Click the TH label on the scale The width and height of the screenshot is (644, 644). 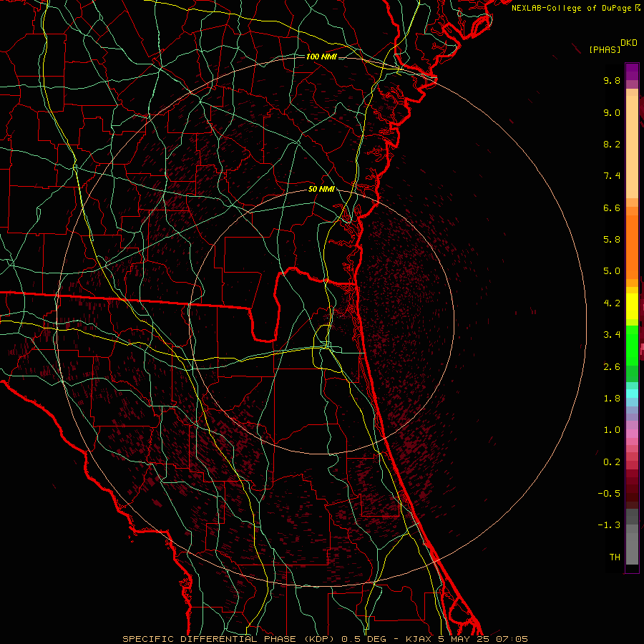(615, 557)
